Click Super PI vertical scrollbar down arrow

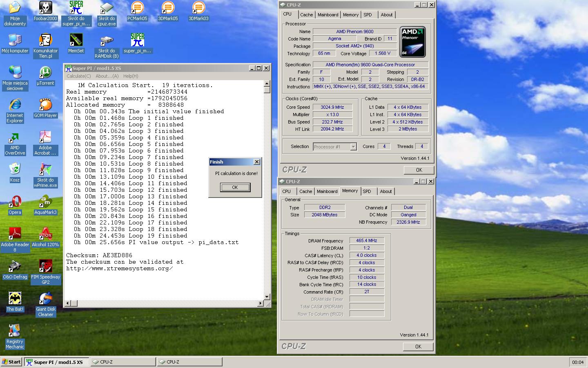[x=267, y=297]
